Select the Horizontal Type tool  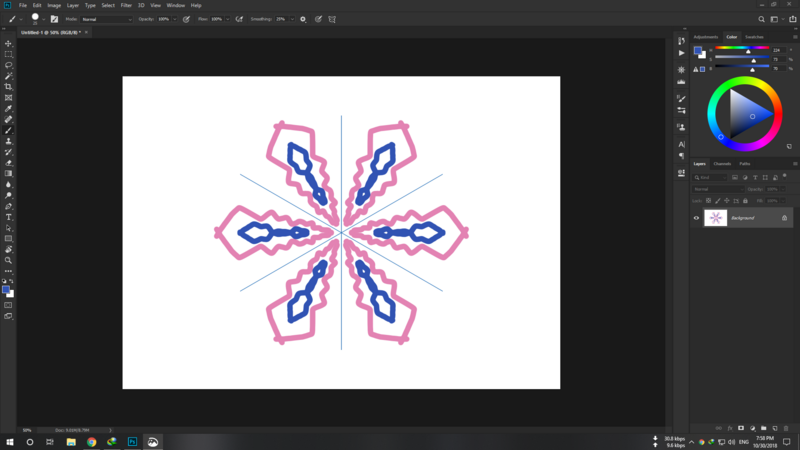coord(8,217)
